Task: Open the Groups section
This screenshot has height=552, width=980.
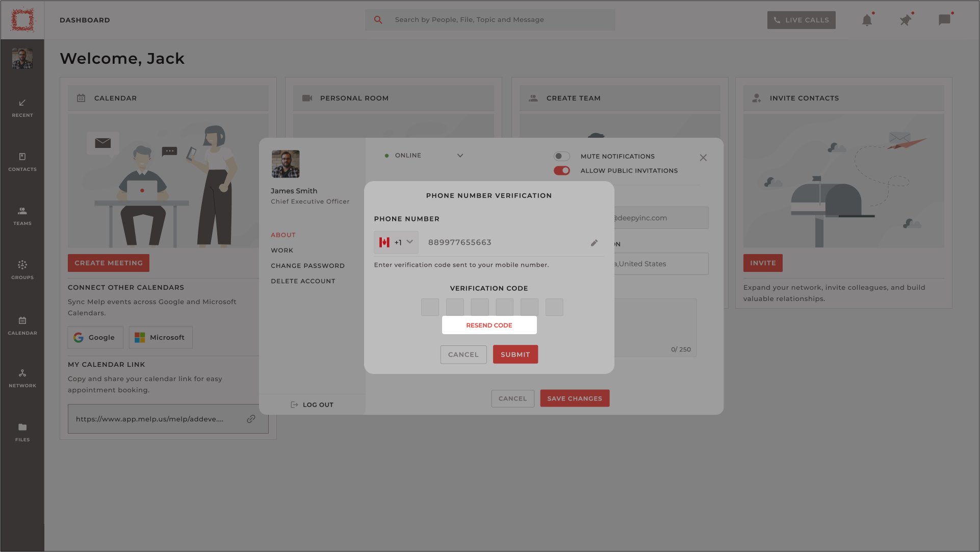Action: click(x=22, y=269)
